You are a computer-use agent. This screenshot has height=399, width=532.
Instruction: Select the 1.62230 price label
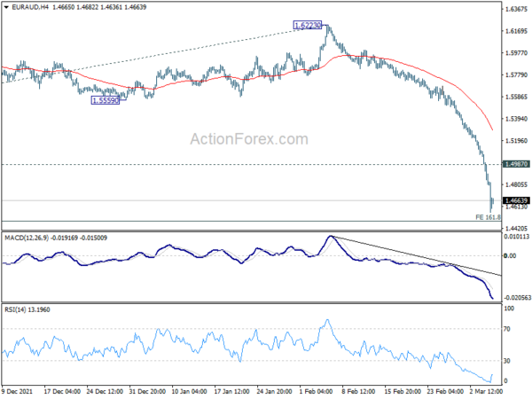pos(308,25)
